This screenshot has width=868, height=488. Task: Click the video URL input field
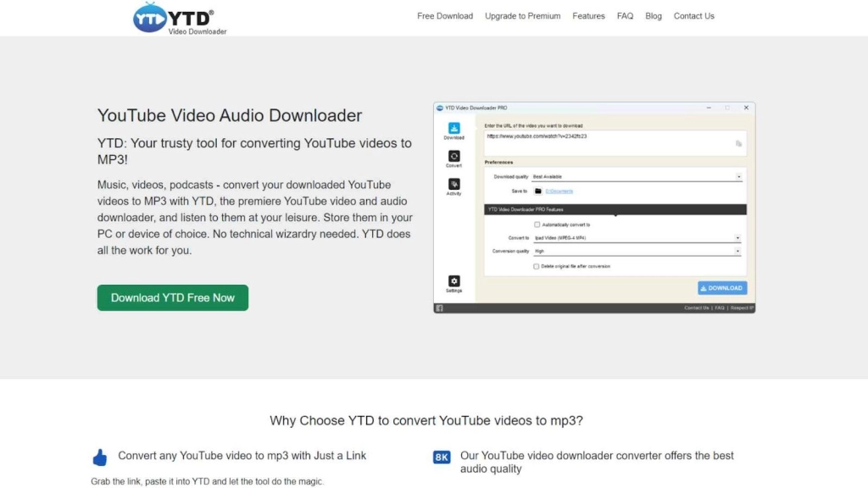pos(615,143)
